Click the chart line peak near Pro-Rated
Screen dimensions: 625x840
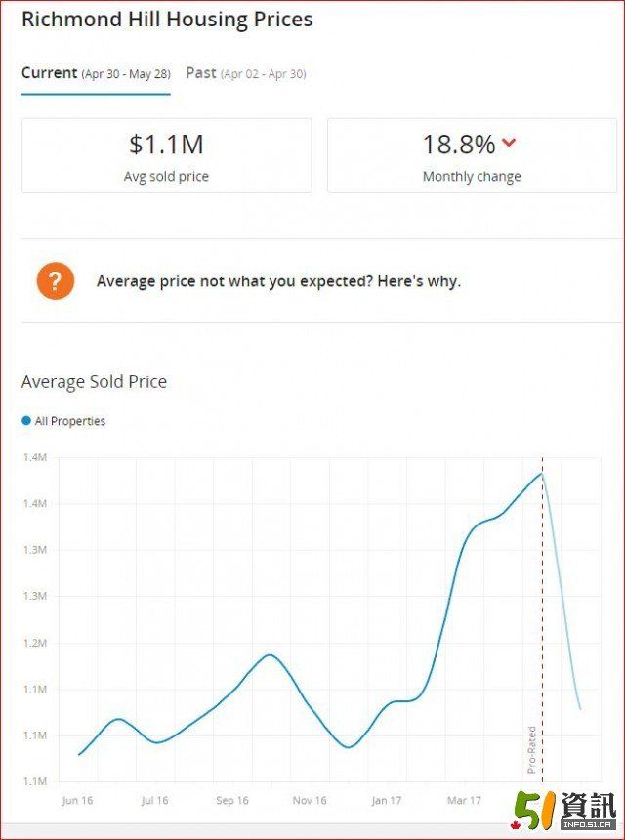541,474
